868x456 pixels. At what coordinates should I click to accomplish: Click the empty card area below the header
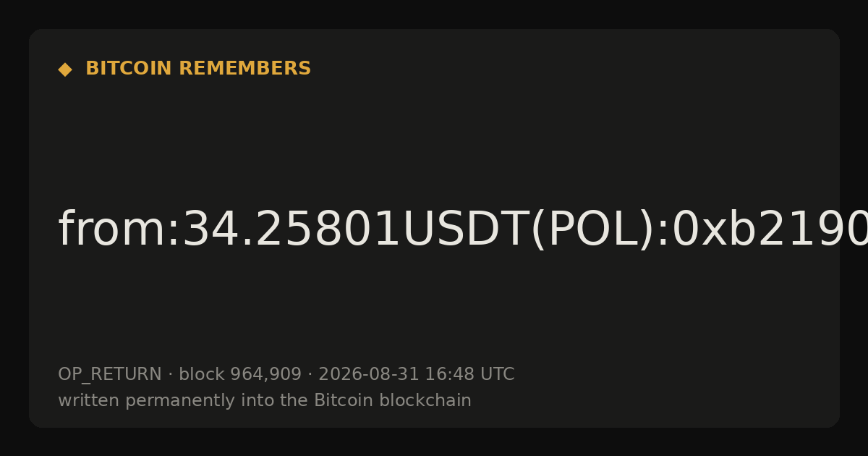coord(434,138)
